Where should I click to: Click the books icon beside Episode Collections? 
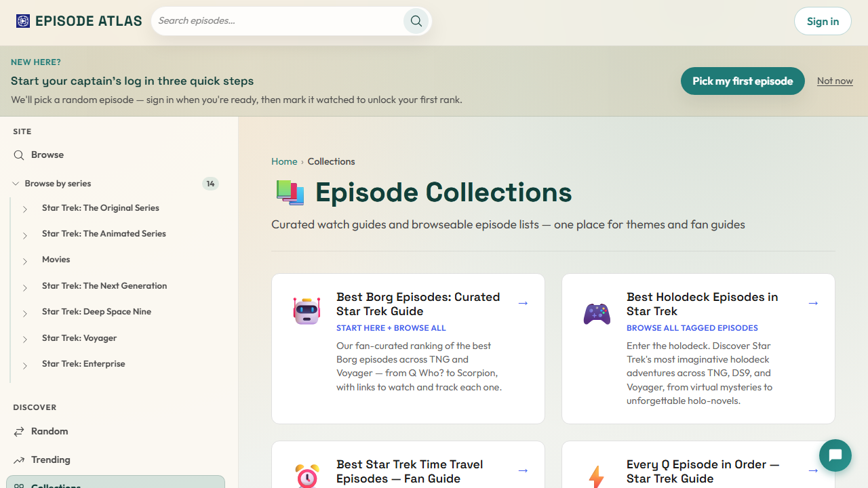[290, 192]
